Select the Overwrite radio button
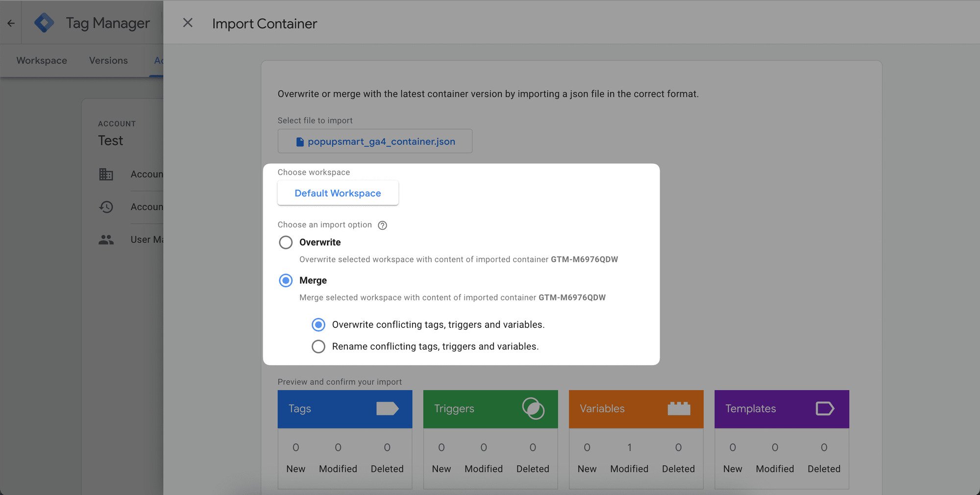Viewport: 980px width, 495px height. coord(286,242)
